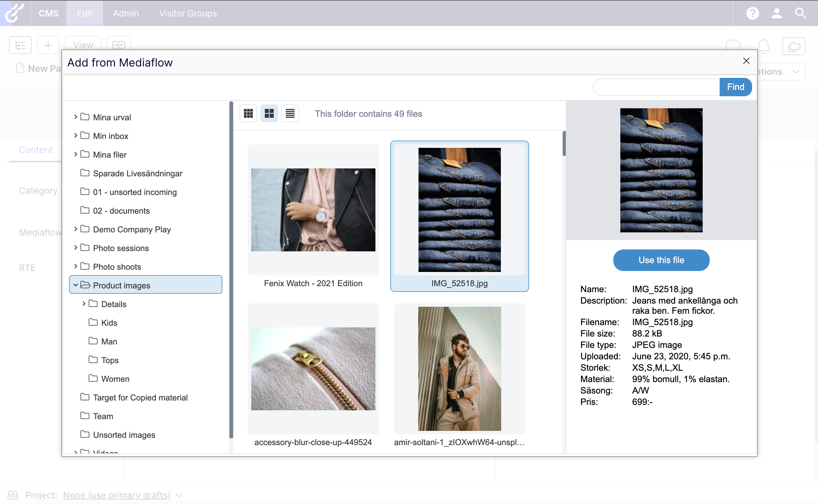Viewport: 818px width, 504px height.
Task: Open the Admin menu
Action: (126, 13)
